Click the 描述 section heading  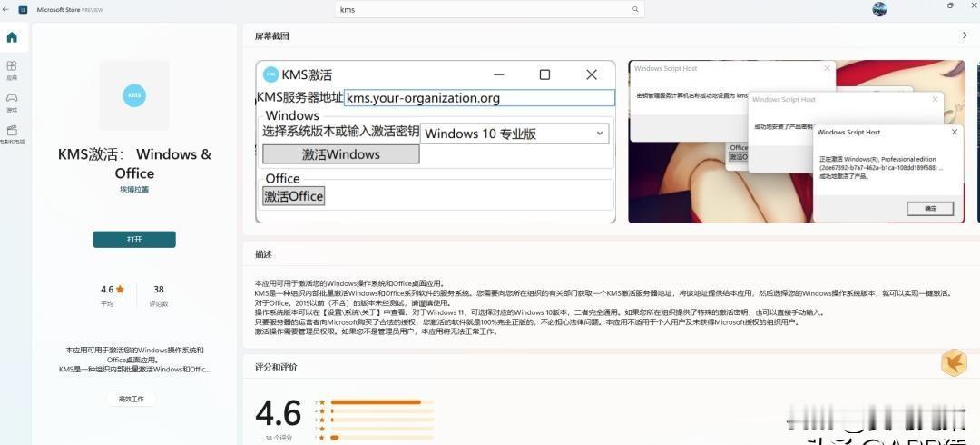263,254
